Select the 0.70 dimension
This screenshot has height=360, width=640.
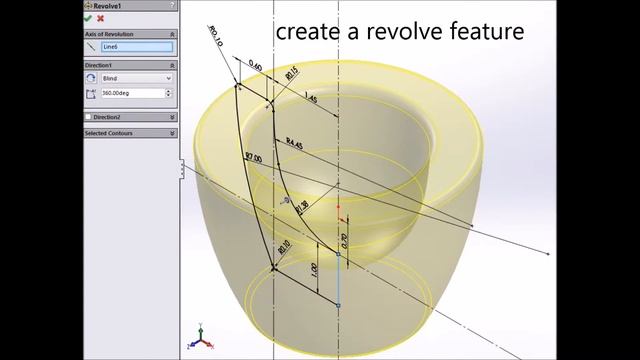(x=345, y=241)
